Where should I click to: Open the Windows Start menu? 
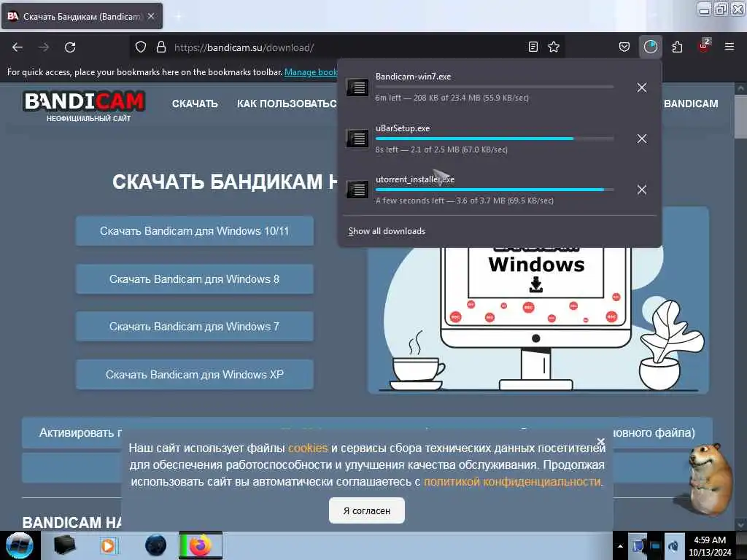pos(20,545)
